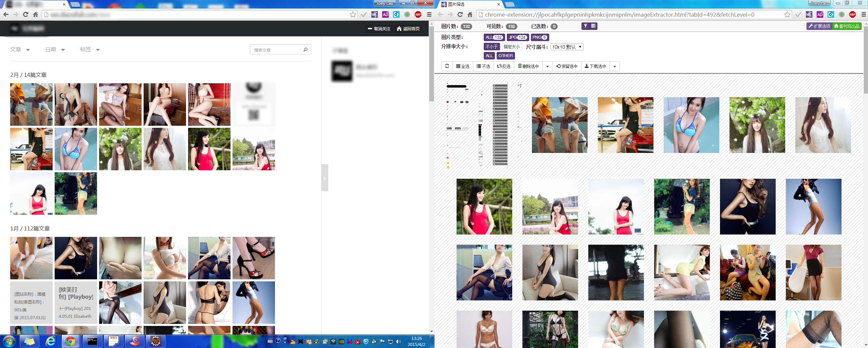Open Chrome menu in right browser window
Viewport: 868px width, 348px height.
[x=864, y=15]
